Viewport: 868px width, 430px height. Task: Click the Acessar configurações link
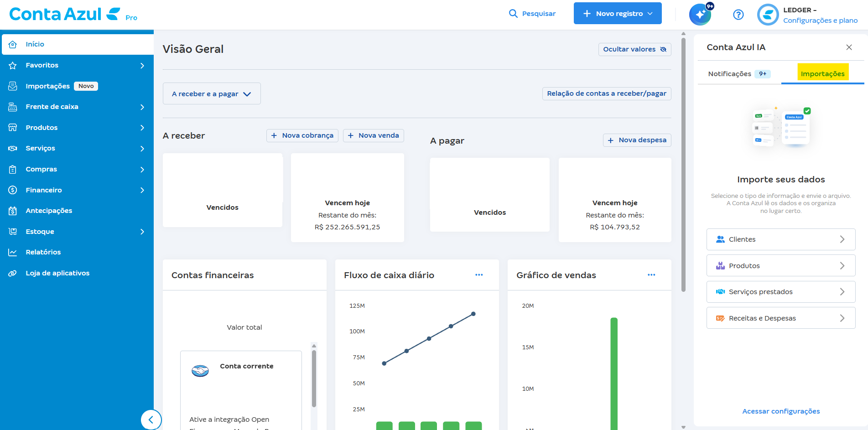tap(781, 411)
